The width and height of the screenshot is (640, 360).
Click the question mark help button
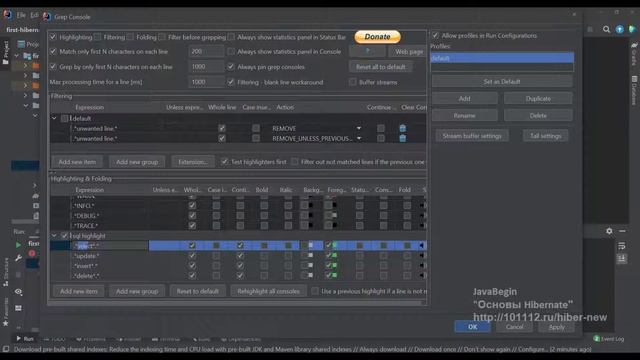367,51
